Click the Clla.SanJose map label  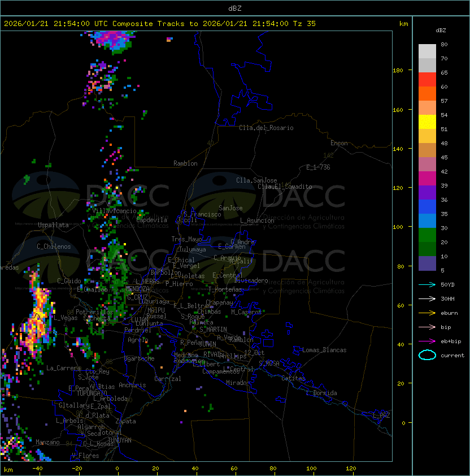point(256,180)
